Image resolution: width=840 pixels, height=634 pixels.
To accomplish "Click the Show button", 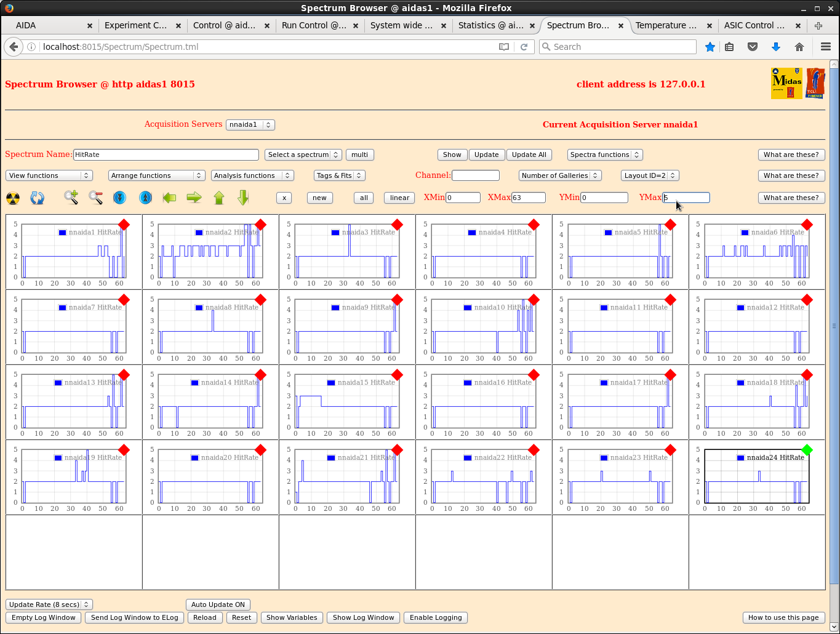I will pos(452,154).
